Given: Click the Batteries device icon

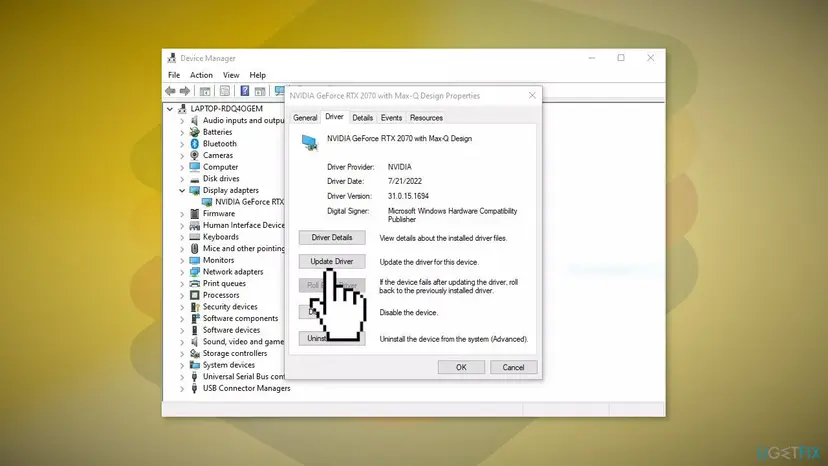Looking at the screenshot, I should (194, 132).
